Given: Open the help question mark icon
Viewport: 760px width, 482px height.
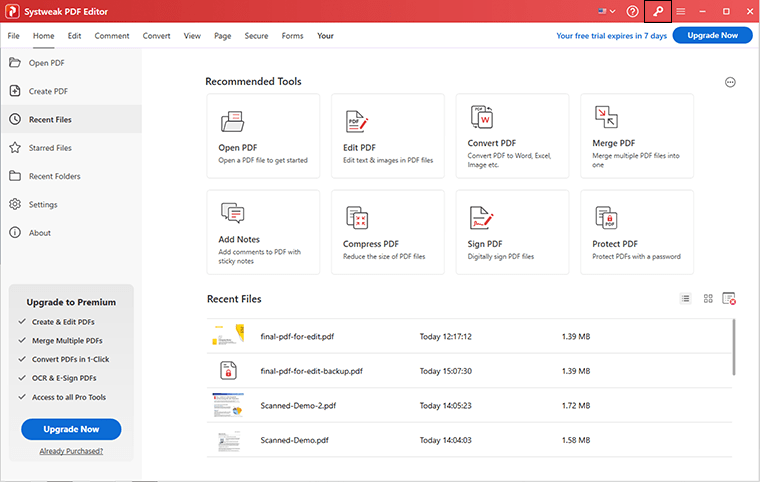Looking at the screenshot, I should pyautogui.click(x=633, y=11).
